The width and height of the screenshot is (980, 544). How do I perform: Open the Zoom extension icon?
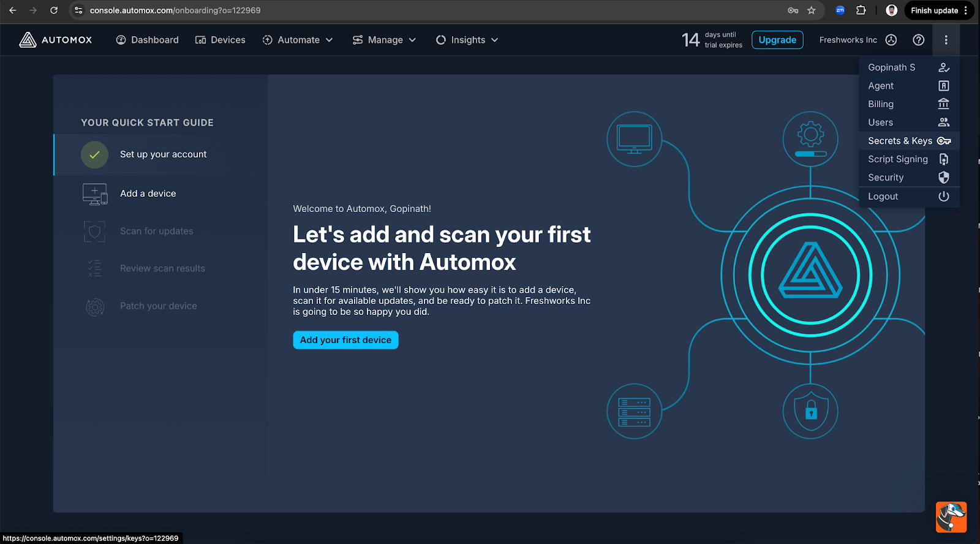[840, 10]
